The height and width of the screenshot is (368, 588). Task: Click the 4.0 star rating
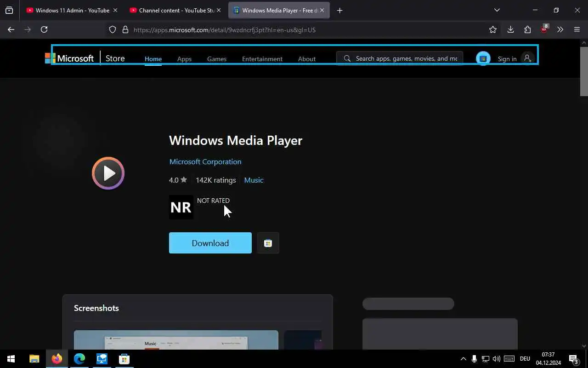[x=178, y=180]
